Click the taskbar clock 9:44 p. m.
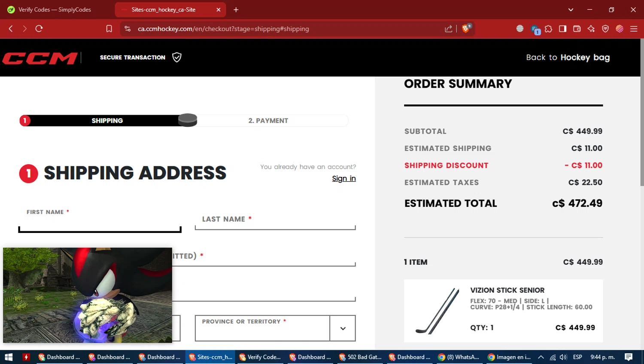The width and height of the screenshot is (644, 364). click(x=603, y=357)
